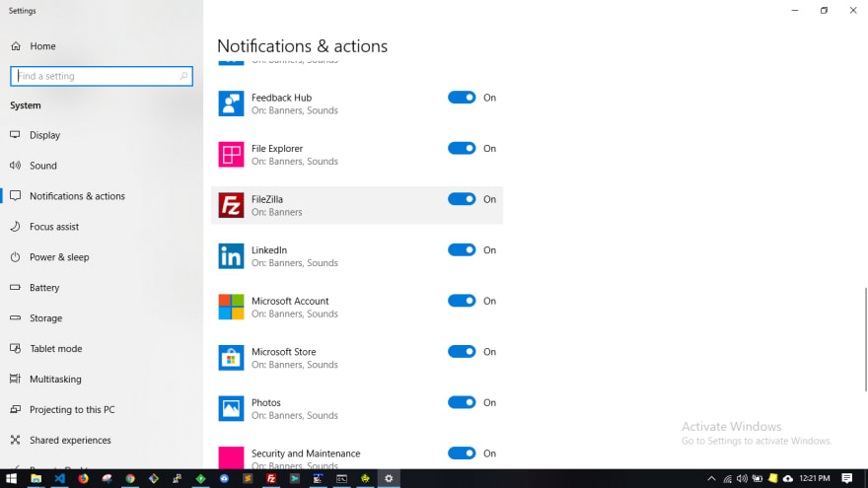Screen dimensions: 868x488
Task: Click the Security and Maintenance pink icon
Action: tap(231, 458)
